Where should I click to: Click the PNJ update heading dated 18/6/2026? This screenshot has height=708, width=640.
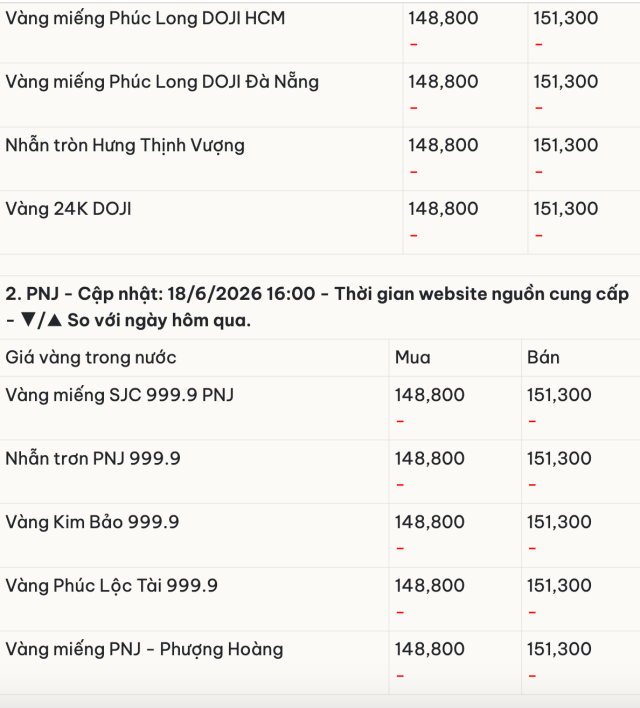[x=317, y=307]
